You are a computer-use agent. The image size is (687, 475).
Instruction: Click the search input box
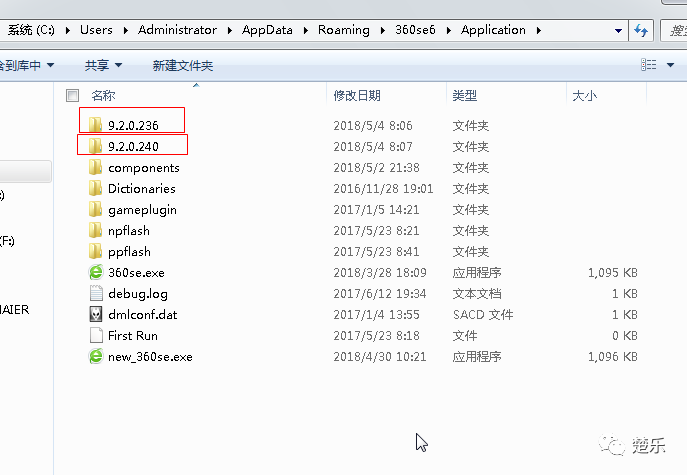click(x=675, y=30)
